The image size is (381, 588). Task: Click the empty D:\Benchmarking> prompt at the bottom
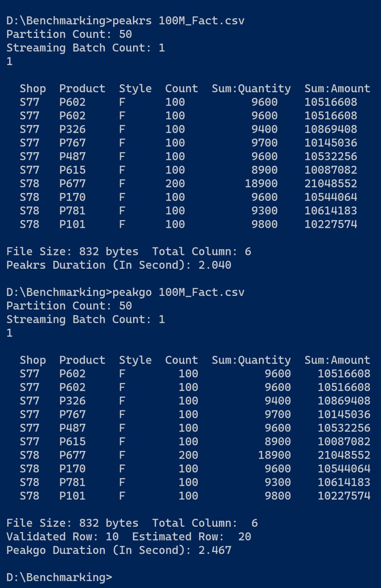(59, 577)
